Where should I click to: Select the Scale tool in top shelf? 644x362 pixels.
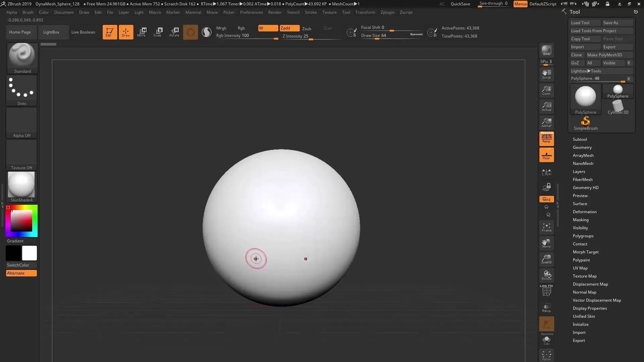point(158,32)
